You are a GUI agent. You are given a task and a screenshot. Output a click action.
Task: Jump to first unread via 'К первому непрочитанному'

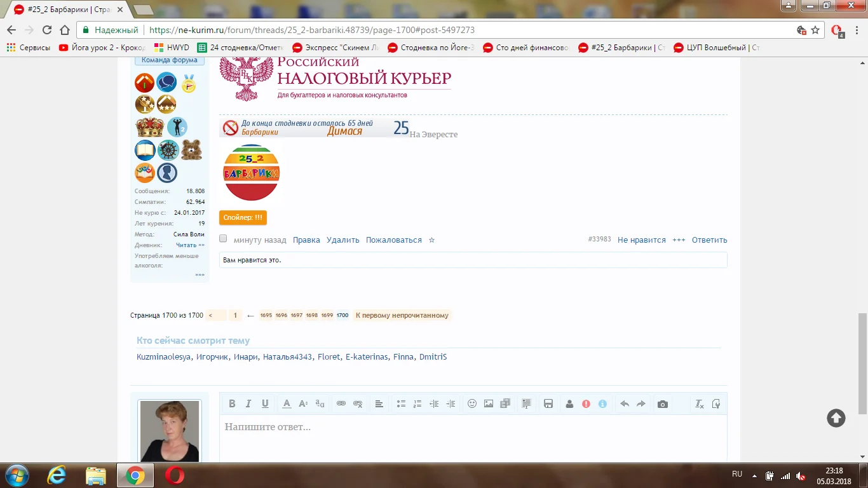tap(402, 315)
